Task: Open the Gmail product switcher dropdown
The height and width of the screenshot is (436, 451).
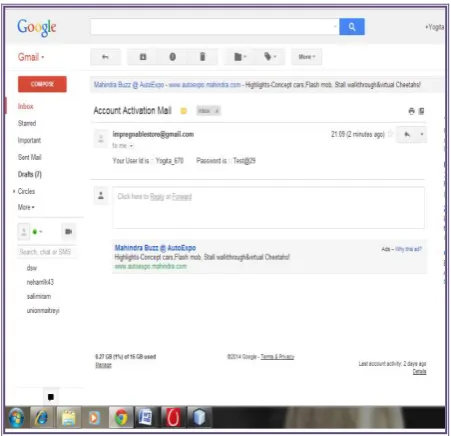Action: click(31, 57)
